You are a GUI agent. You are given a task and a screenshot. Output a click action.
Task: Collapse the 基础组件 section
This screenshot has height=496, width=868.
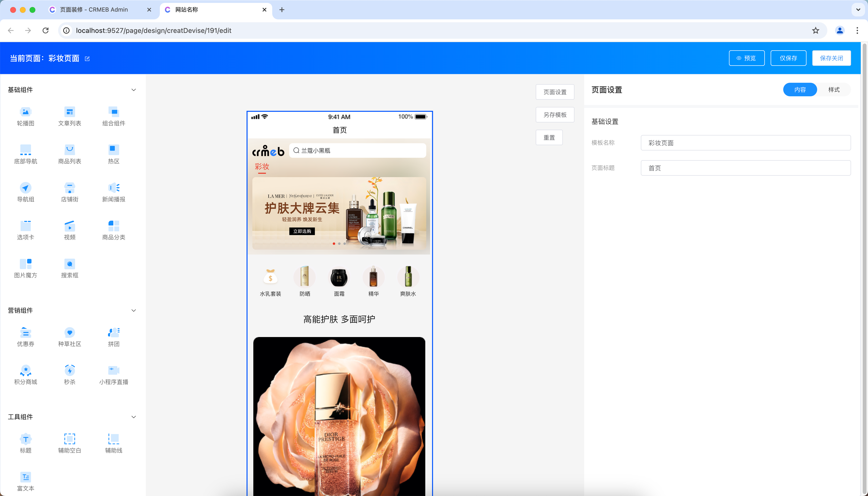click(x=134, y=90)
